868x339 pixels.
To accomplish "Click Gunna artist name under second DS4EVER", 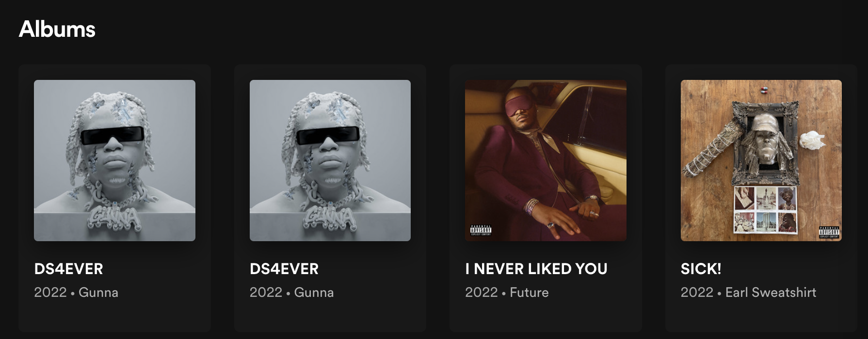I will [314, 293].
